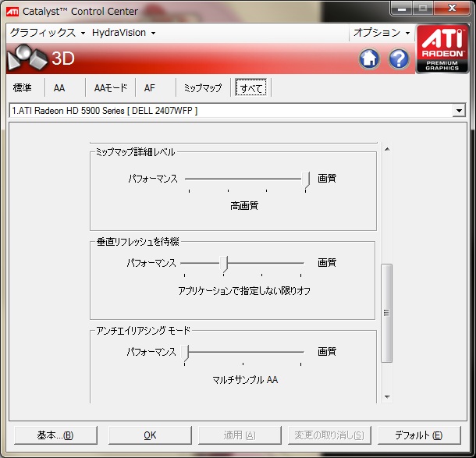Click the ミップマップ詳細レベル slider thumb
The image size is (476, 458).
[x=305, y=179]
